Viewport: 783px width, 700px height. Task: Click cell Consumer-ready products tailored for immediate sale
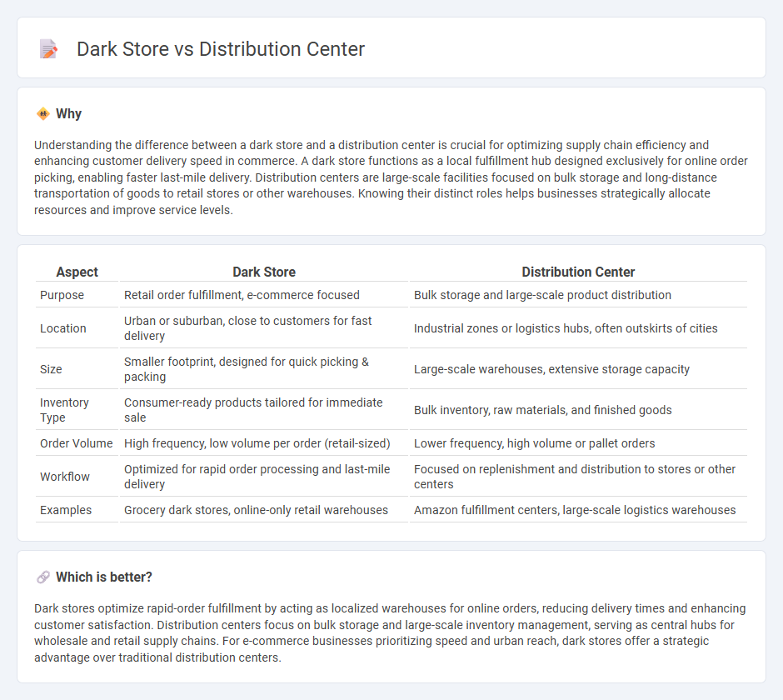coord(264,410)
